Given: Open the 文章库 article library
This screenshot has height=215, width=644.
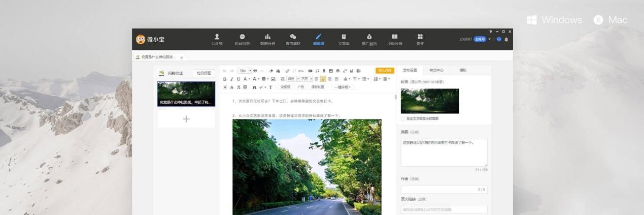Looking at the screenshot, I should pos(344,39).
